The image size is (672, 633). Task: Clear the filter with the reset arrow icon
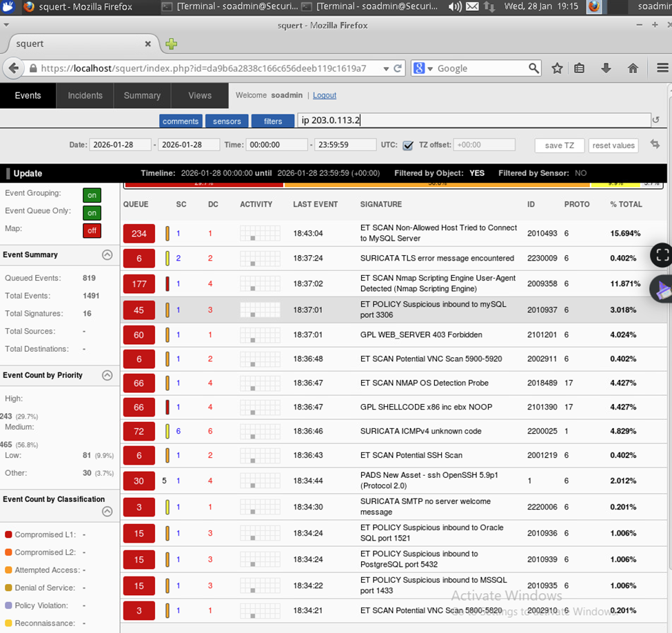(655, 120)
